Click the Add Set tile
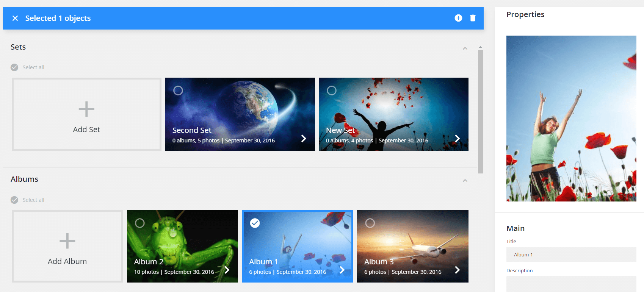 [86, 114]
